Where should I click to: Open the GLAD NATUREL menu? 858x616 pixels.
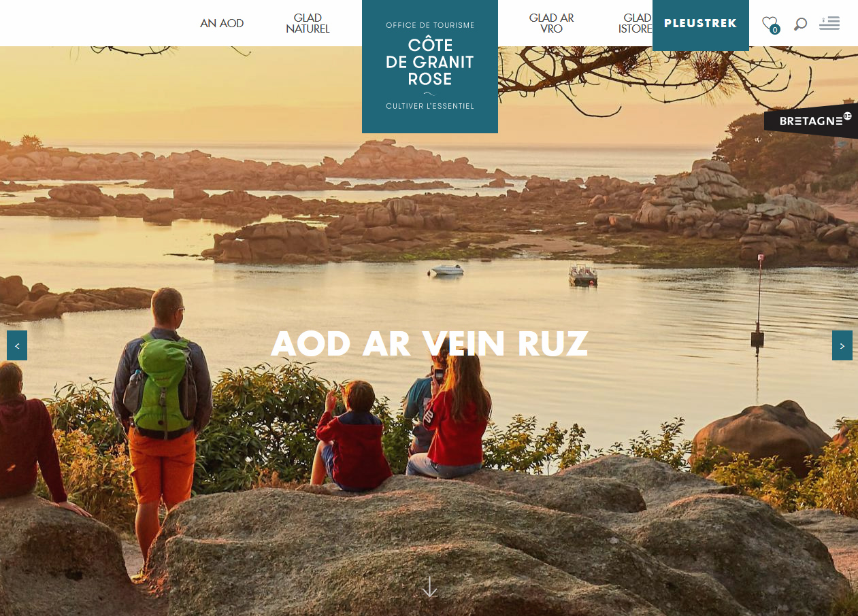pos(308,23)
